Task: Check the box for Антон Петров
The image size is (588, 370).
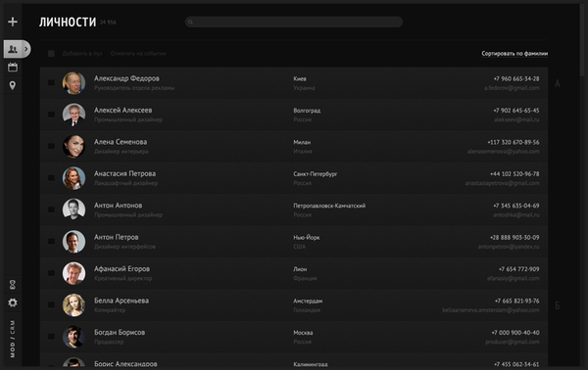Action: click(51, 242)
